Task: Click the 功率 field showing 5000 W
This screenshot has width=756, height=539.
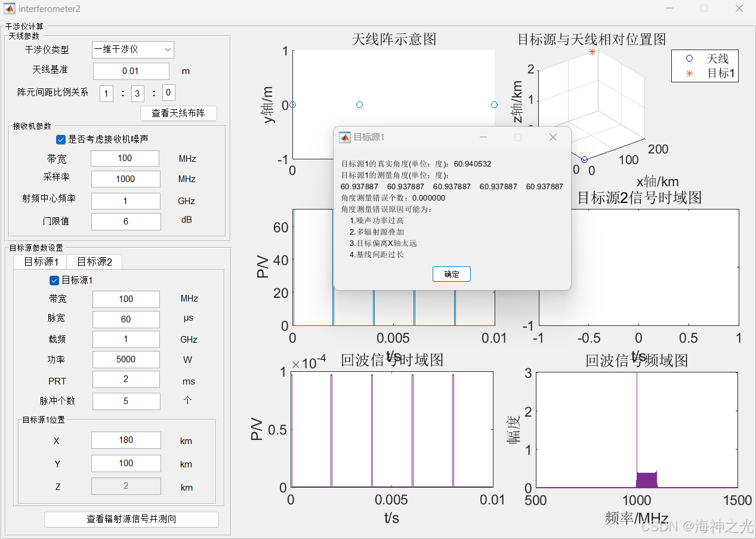Action: [x=126, y=359]
